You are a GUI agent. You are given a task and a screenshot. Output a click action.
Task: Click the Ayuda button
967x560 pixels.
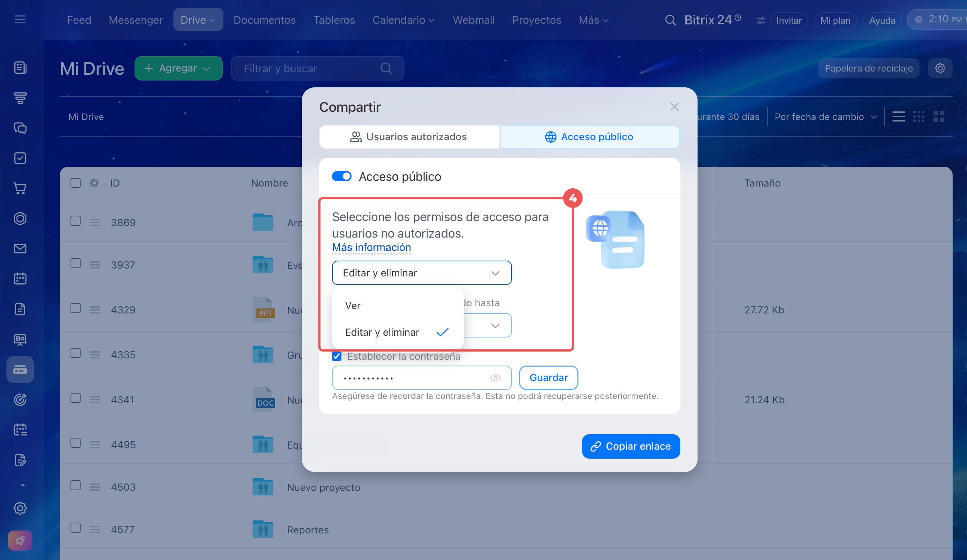pyautogui.click(x=882, y=20)
